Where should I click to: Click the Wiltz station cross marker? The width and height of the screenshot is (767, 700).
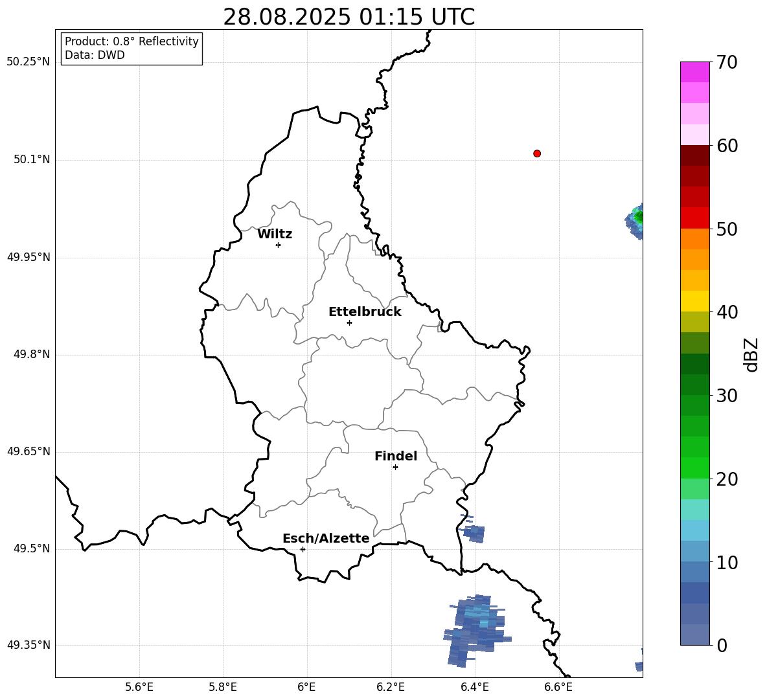tap(279, 245)
